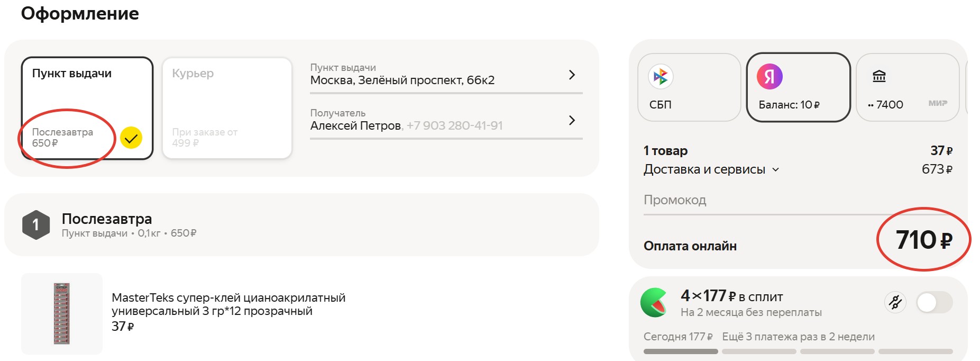Click the green Split logo icon
The height and width of the screenshot is (361, 980).
(x=655, y=302)
